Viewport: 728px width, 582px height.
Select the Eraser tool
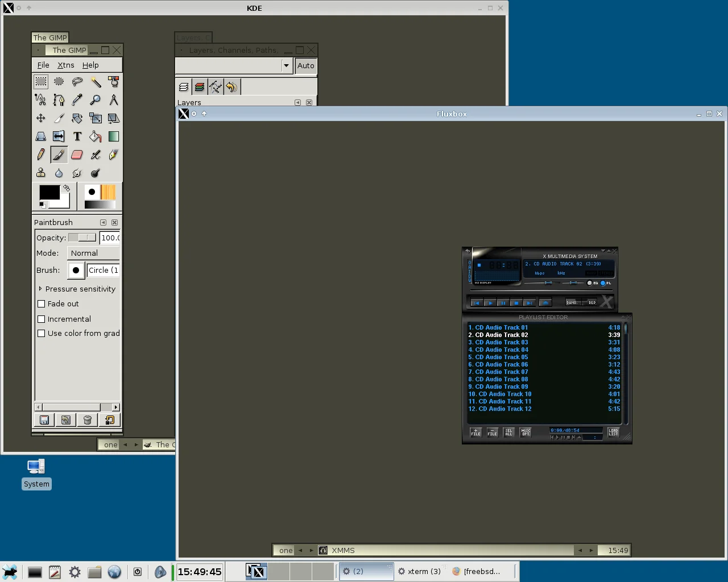click(77, 155)
